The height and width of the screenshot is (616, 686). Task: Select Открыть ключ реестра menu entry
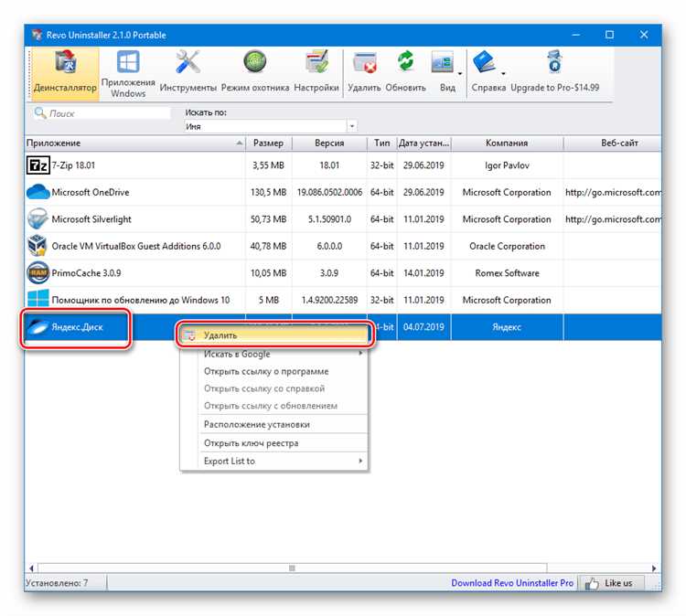[251, 443]
